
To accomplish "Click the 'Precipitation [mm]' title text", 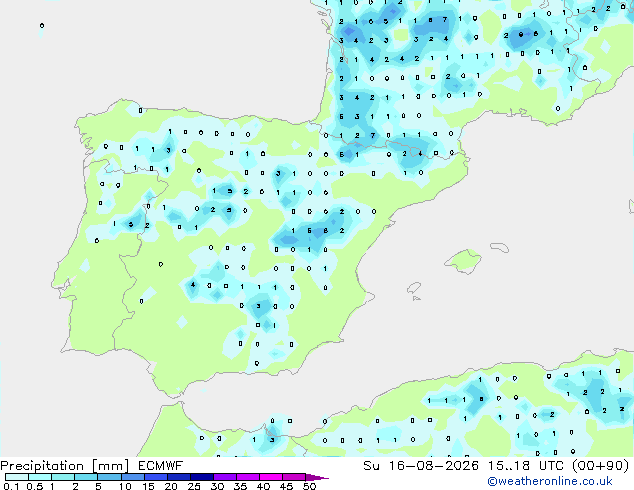I will click(65, 466).
